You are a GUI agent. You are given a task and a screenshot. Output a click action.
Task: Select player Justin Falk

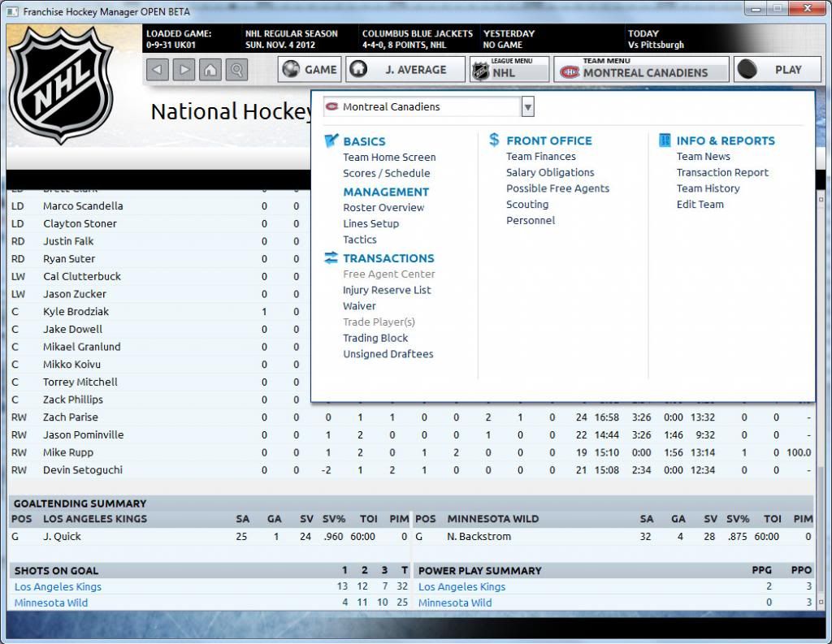(68, 241)
